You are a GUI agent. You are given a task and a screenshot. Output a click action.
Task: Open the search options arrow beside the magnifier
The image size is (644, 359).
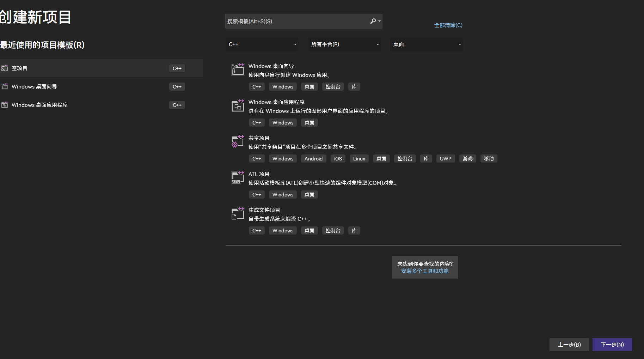(x=379, y=21)
